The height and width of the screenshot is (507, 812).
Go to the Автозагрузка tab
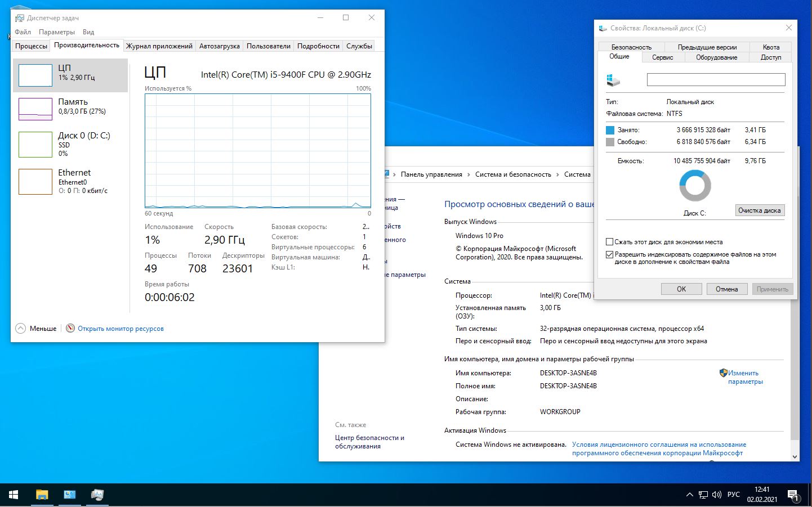220,46
